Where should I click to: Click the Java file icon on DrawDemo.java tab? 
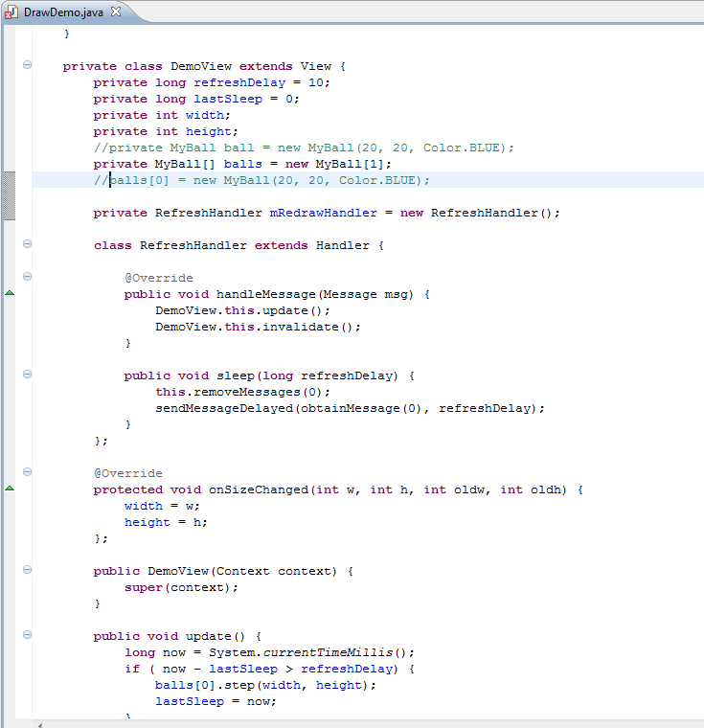[x=11, y=12]
